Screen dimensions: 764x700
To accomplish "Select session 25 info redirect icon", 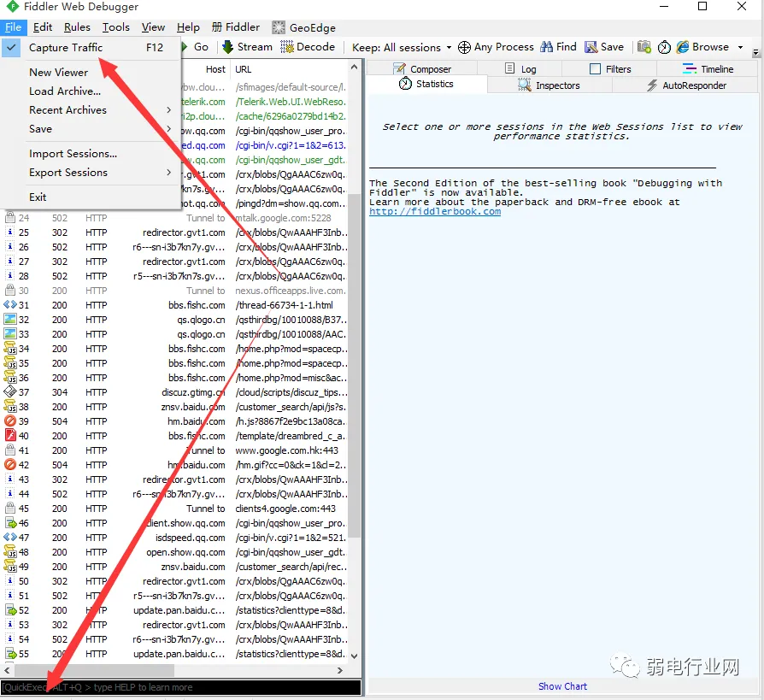I will (x=9, y=232).
